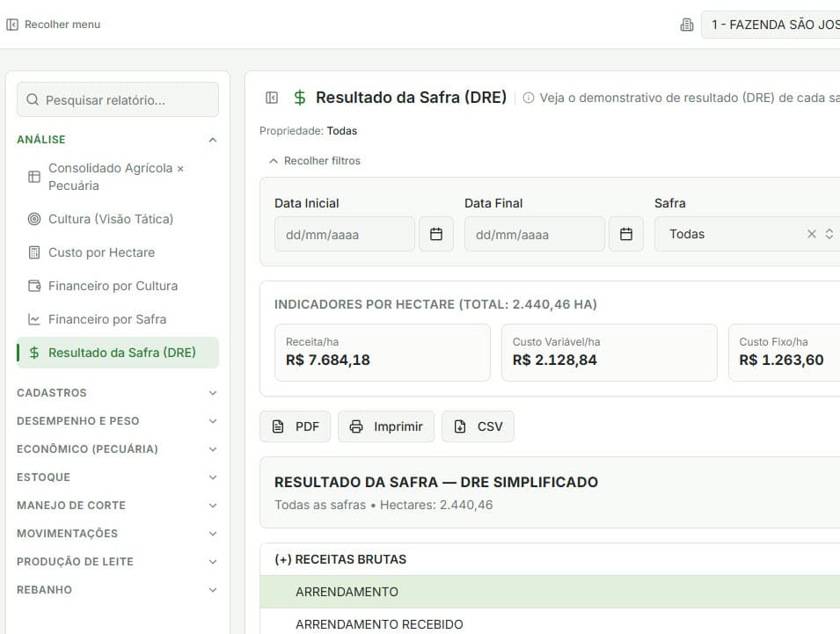
Task: Click the search magnifier icon
Action: tap(33, 99)
